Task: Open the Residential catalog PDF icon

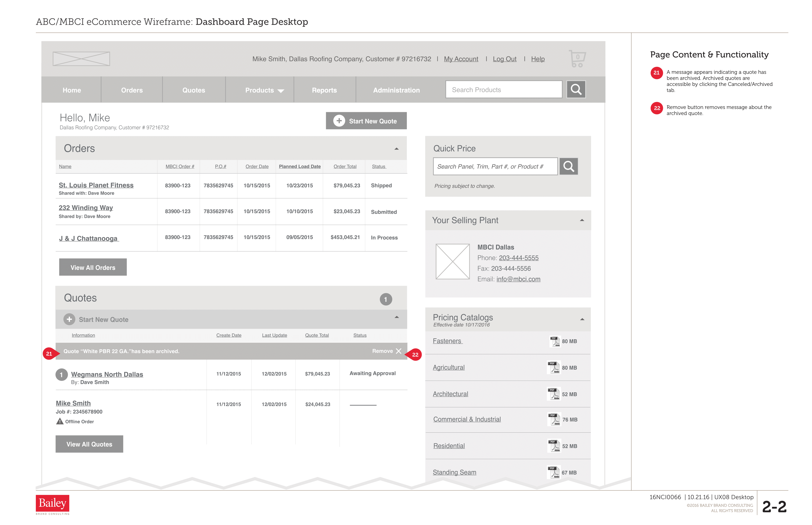Action: pyautogui.click(x=554, y=446)
